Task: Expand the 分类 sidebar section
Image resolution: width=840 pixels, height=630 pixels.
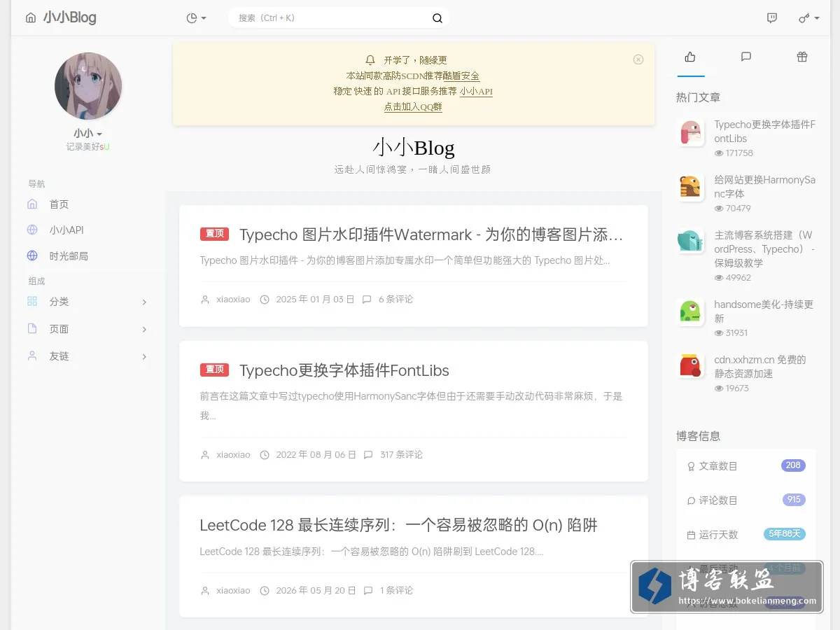Action: pyautogui.click(x=88, y=302)
